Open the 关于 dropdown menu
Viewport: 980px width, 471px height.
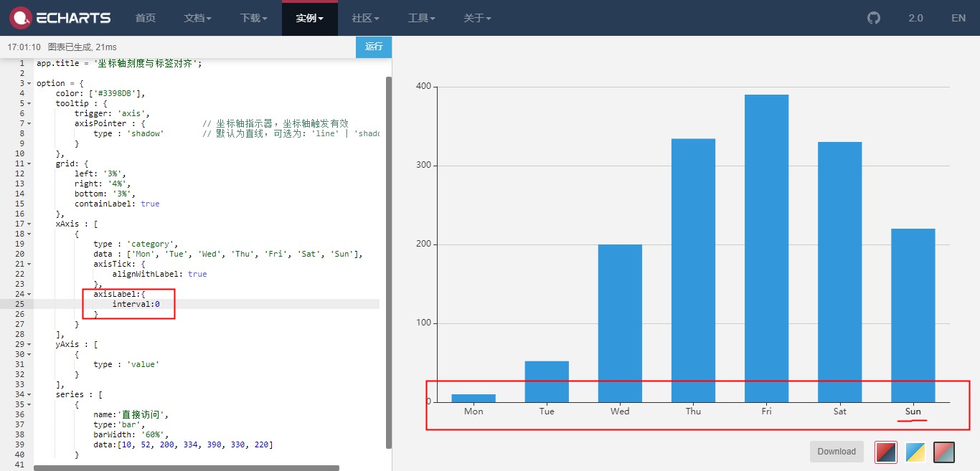coord(478,18)
